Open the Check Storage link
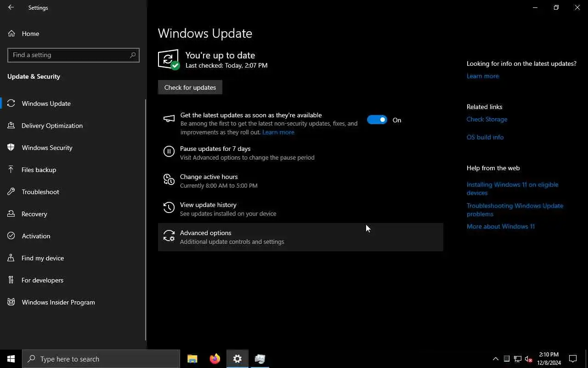The image size is (588, 368). coord(487,119)
